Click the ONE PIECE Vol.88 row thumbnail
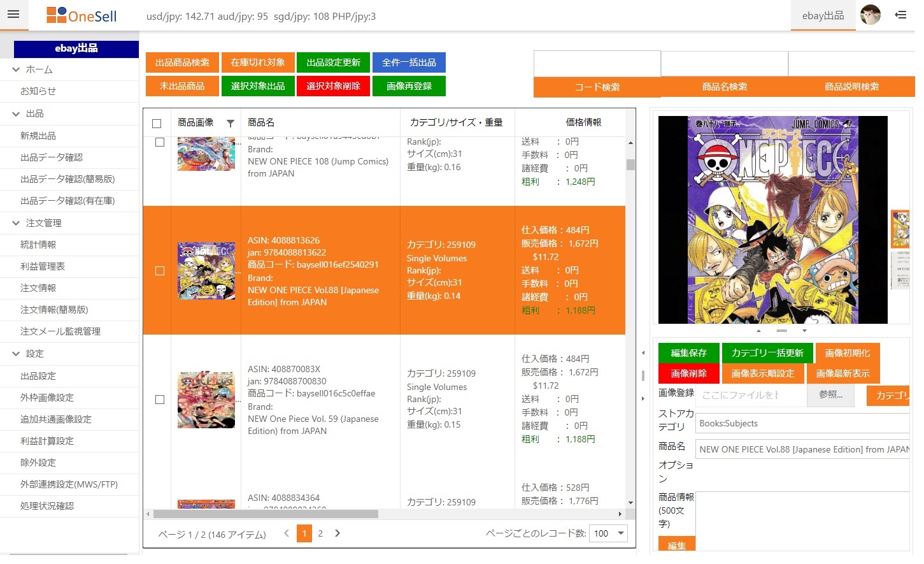Image resolution: width=924 pixels, height=564 pixels. 206,271
